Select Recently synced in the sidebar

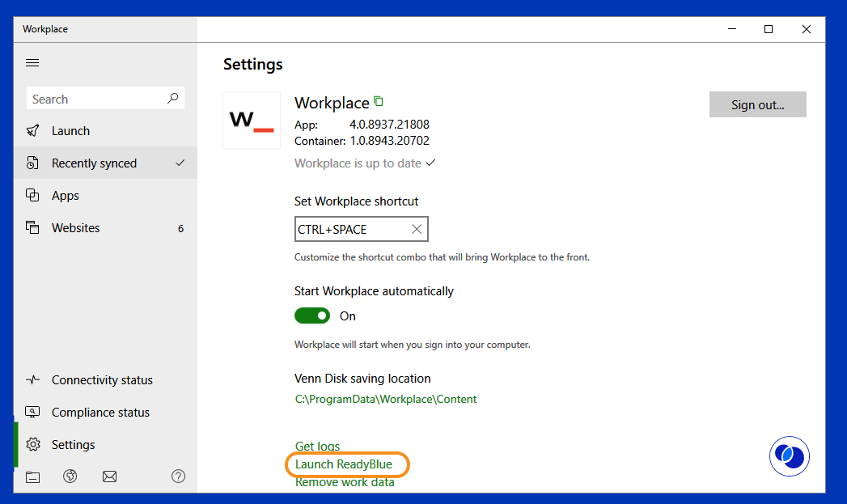pos(105,163)
